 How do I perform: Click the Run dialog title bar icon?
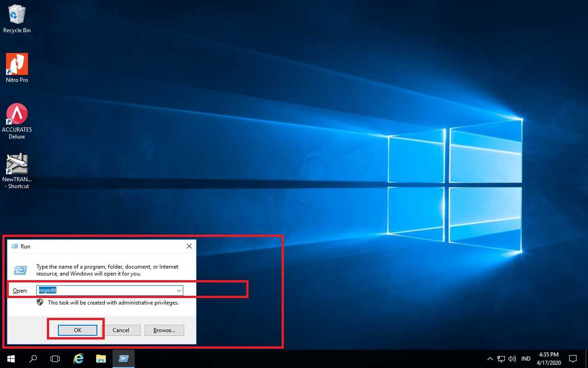click(15, 247)
